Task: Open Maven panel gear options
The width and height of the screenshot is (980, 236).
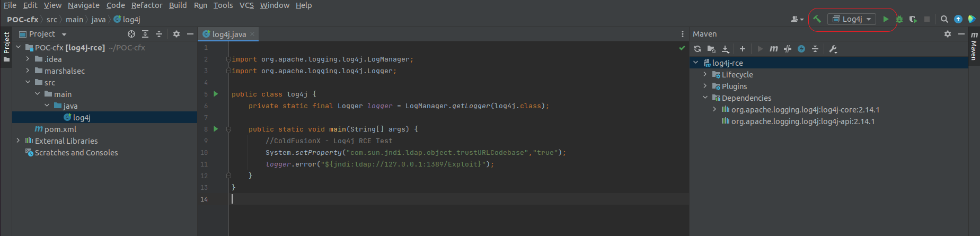Action: click(x=948, y=34)
